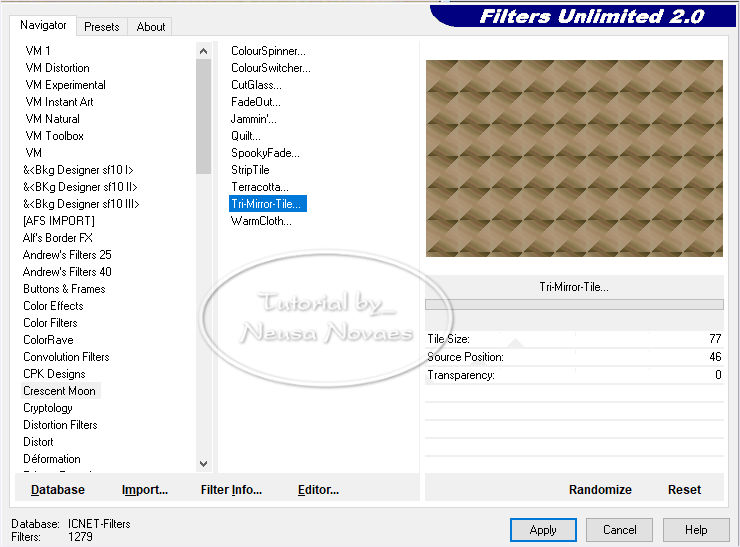This screenshot has height=547, width=740.
Task: Choose the ColourSpinner... filter
Action: pos(268,50)
